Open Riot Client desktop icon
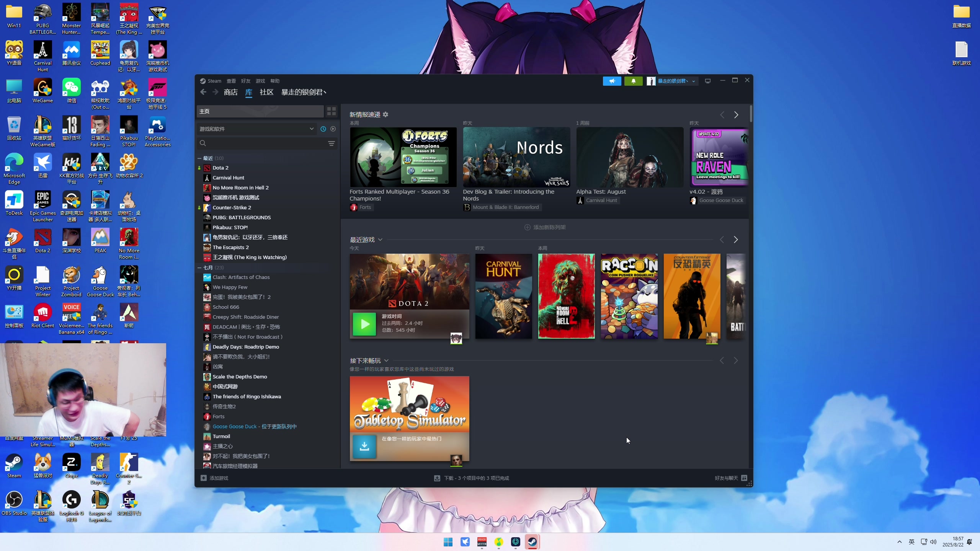The image size is (980, 551). (x=42, y=316)
